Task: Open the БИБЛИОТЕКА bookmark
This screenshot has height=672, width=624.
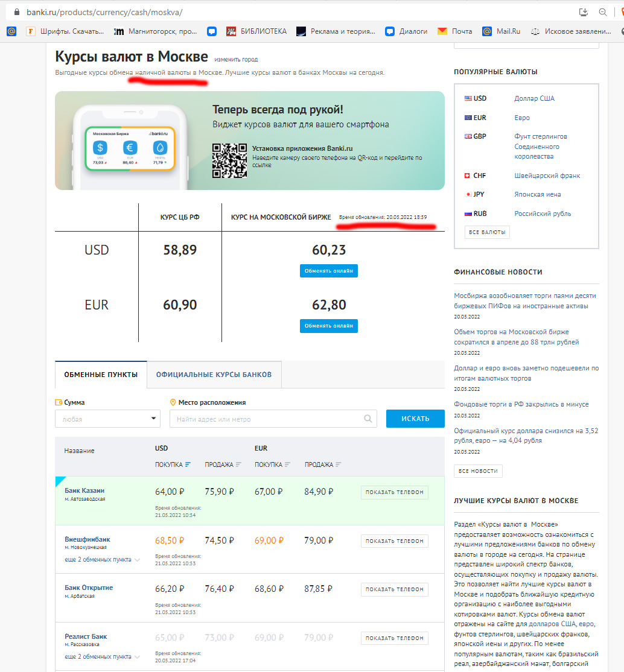Action: [256, 31]
